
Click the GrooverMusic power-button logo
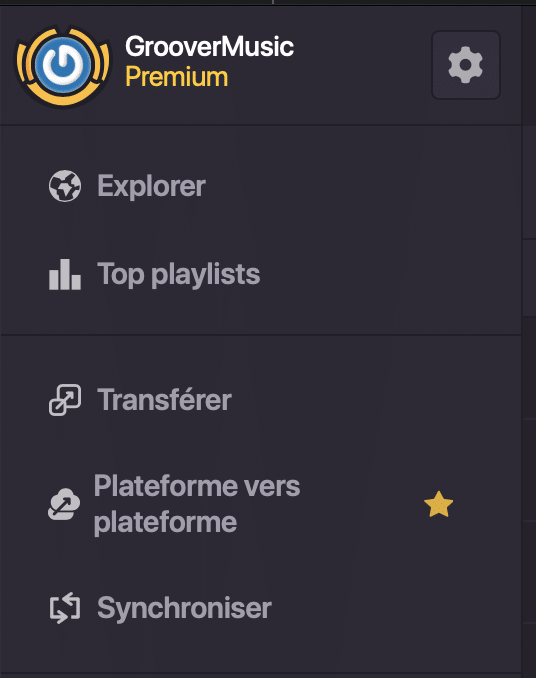63,66
